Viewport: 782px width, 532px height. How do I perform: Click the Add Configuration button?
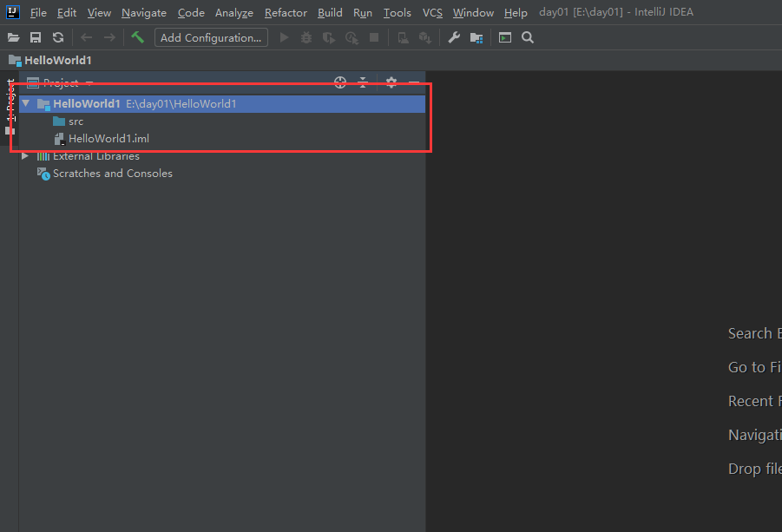tap(211, 37)
